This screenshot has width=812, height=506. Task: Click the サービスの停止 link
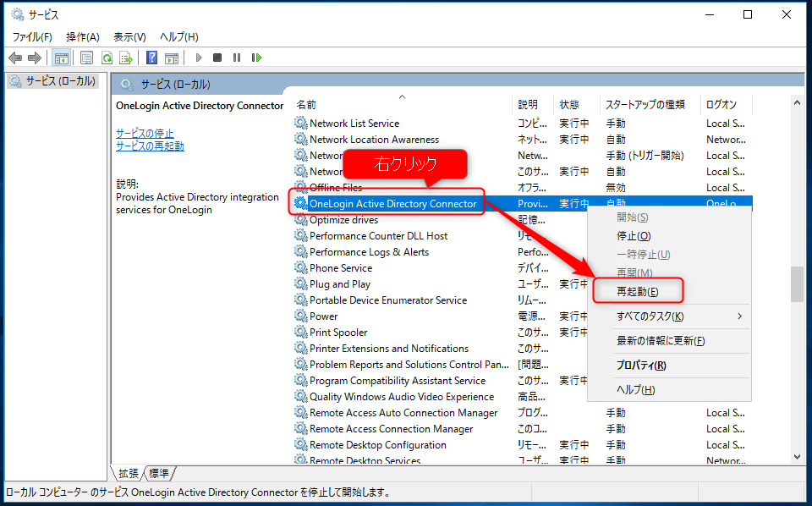click(145, 133)
